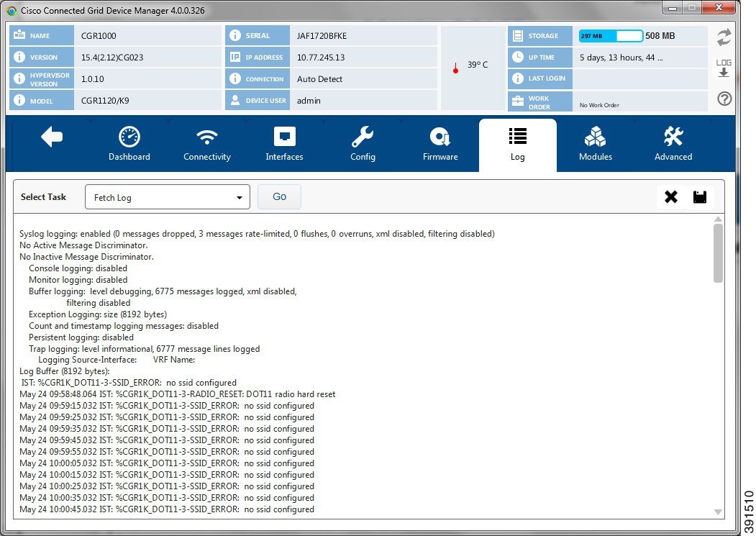Click the storage usage bar

point(611,36)
